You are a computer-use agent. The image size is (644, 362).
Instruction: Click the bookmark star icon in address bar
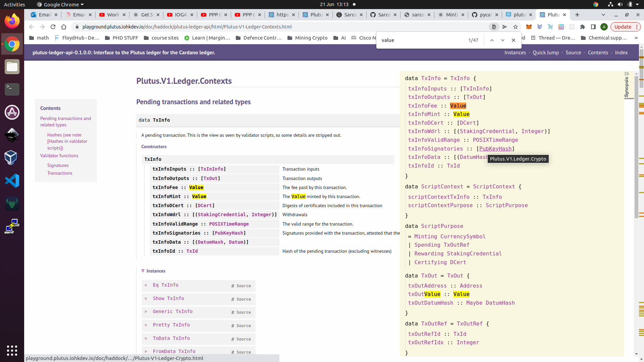[x=515, y=26]
